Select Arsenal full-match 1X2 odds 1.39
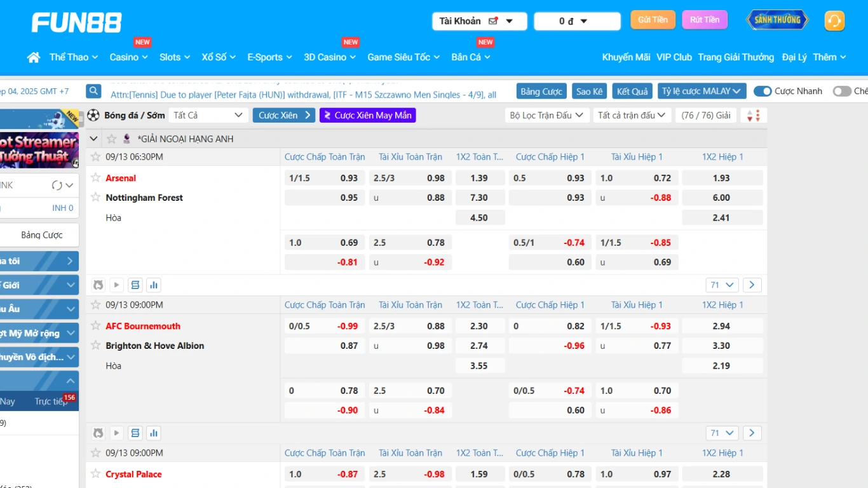The image size is (868, 488). [480, 178]
